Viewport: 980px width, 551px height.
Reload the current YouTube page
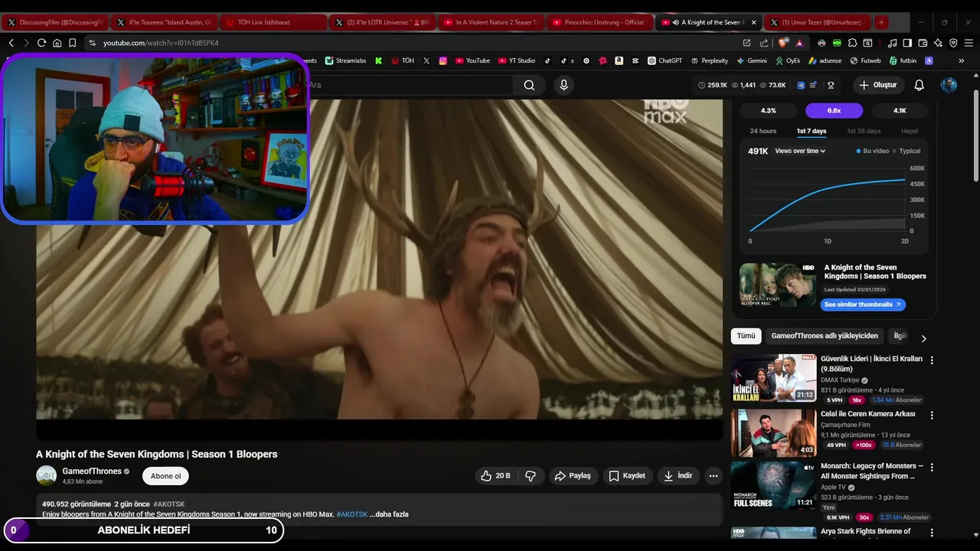coord(41,43)
